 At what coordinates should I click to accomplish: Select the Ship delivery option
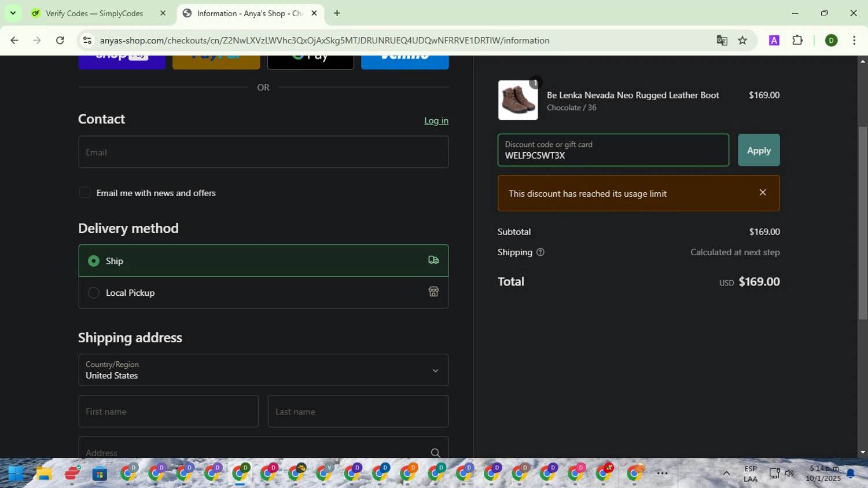(x=263, y=260)
